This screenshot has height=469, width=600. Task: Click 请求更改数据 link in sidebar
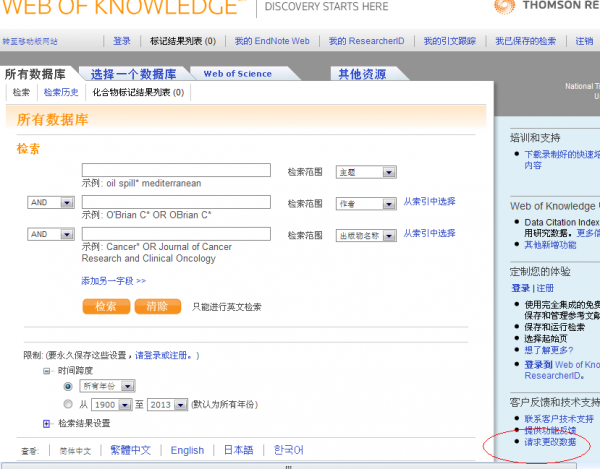(550, 442)
